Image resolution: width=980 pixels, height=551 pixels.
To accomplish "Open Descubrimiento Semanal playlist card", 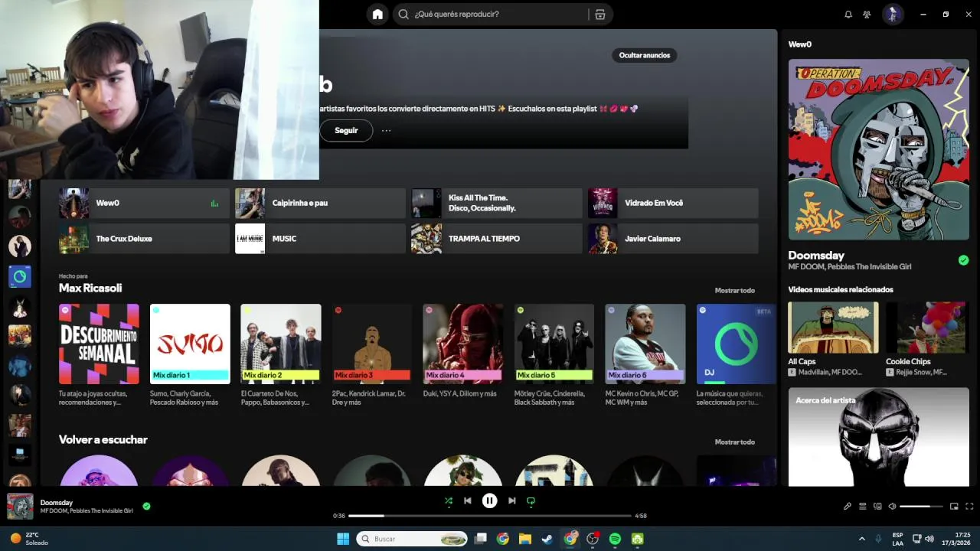I will tap(99, 354).
